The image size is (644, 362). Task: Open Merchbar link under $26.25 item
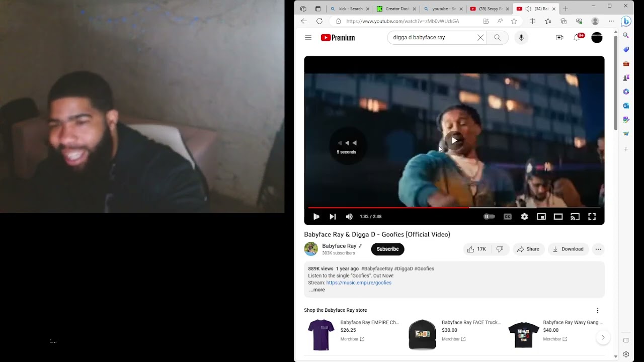coord(352,339)
